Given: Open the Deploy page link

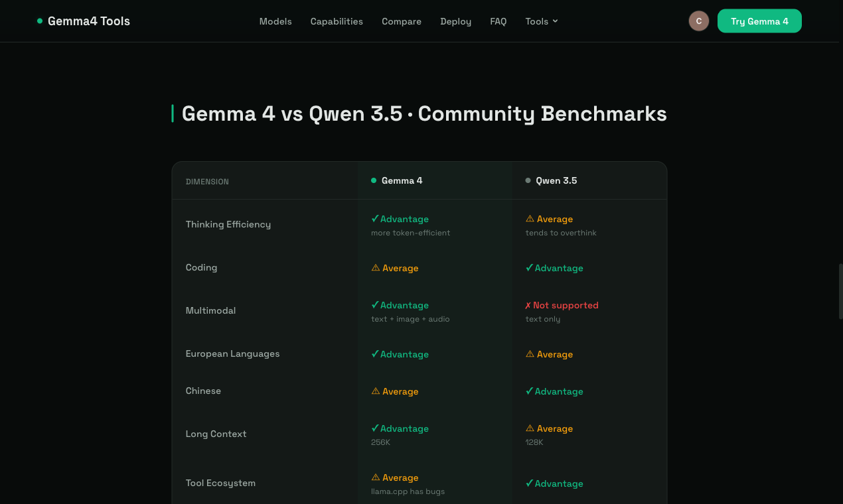Looking at the screenshot, I should click(x=455, y=21).
